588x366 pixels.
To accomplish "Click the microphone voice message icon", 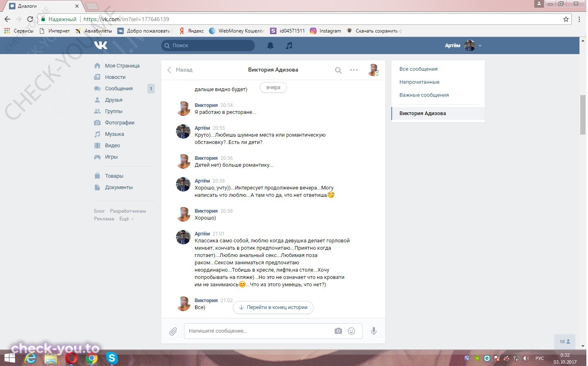I will (374, 331).
